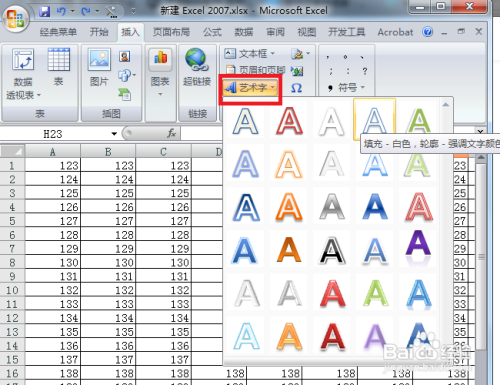Switch to the 页面布局 ribbon tab
The width and height of the screenshot is (500, 385).
(171, 32)
